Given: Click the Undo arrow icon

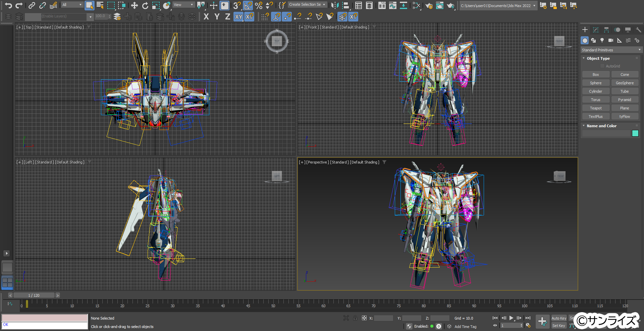Looking at the screenshot, I should click(8, 5).
